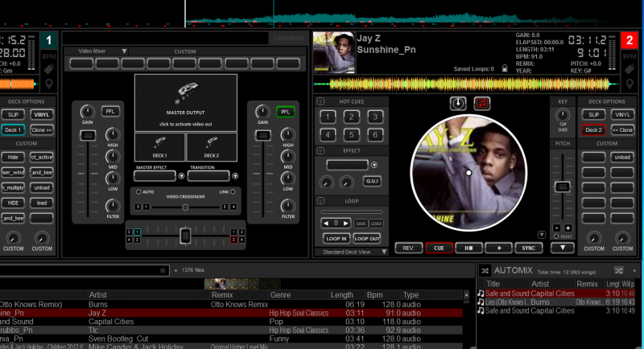Click the audio crossfader handle
Screen dimensions: 644x349
tap(185, 236)
